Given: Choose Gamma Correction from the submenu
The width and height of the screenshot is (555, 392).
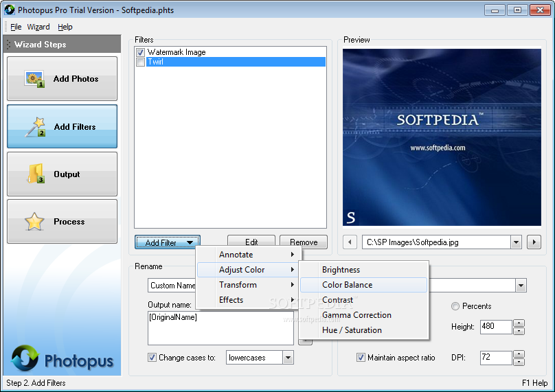Looking at the screenshot, I should pyautogui.click(x=363, y=315).
